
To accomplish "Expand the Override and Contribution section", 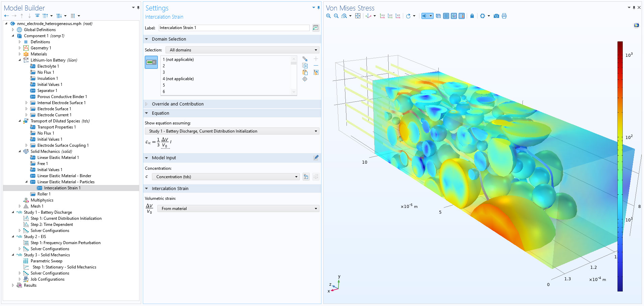I will tap(178, 104).
